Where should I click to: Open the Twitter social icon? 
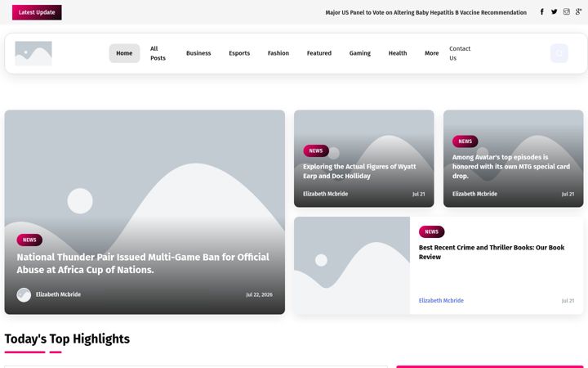[555, 12]
